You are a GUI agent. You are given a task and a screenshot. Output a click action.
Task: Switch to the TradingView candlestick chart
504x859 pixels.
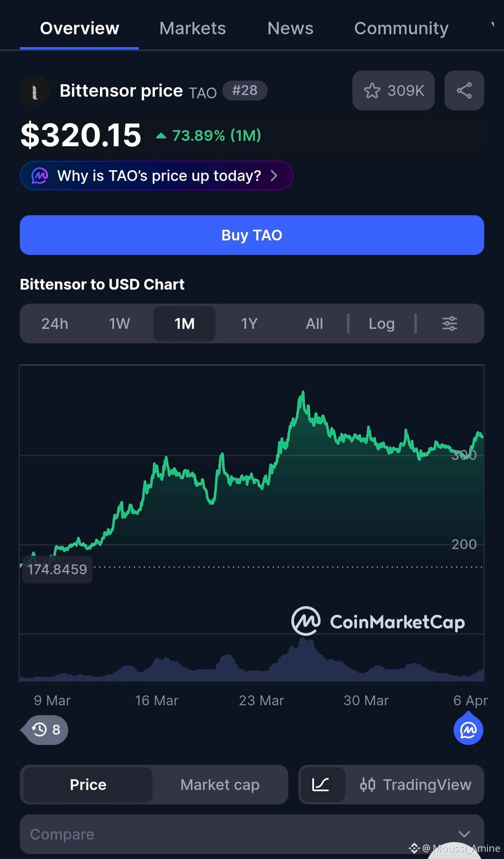click(415, 785)
